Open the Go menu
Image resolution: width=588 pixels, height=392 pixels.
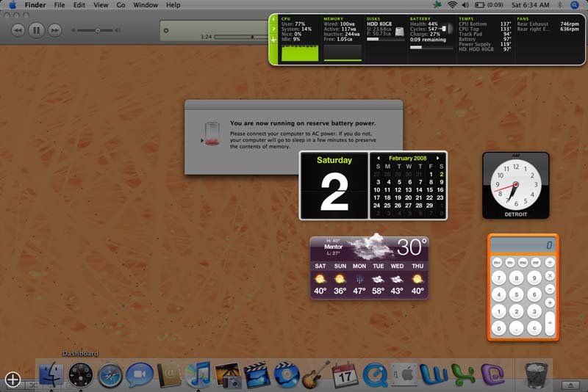click(x=121, y=5)
